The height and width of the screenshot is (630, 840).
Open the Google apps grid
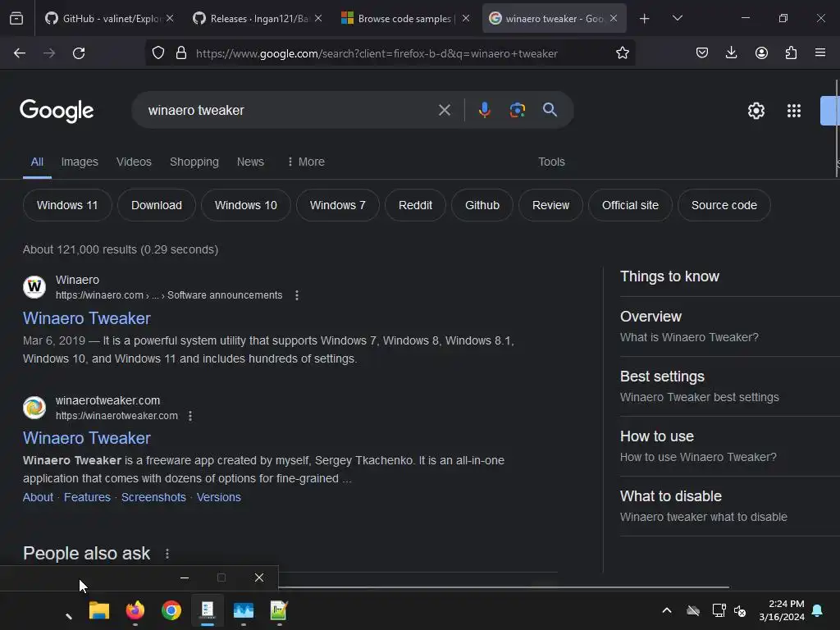[794, 111]
